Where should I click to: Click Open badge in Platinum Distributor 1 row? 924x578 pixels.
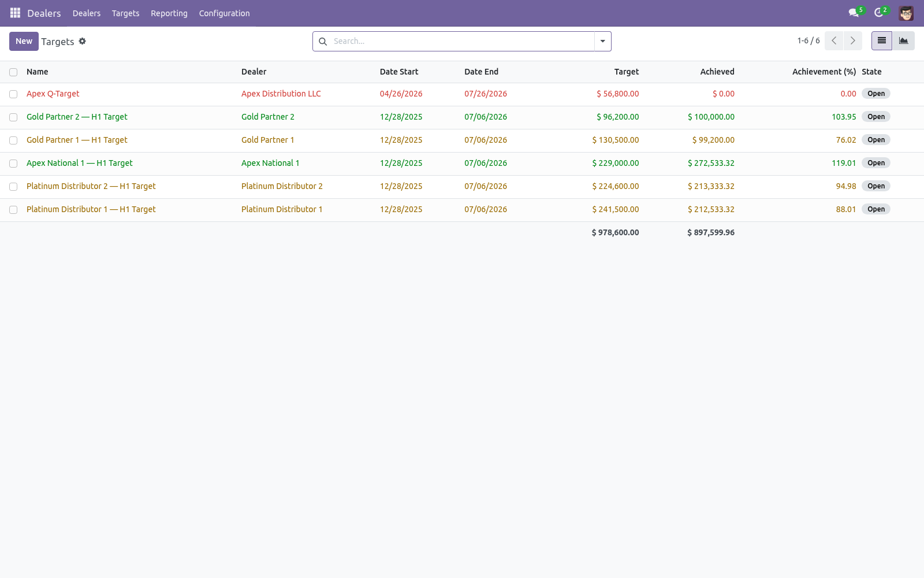876,209
